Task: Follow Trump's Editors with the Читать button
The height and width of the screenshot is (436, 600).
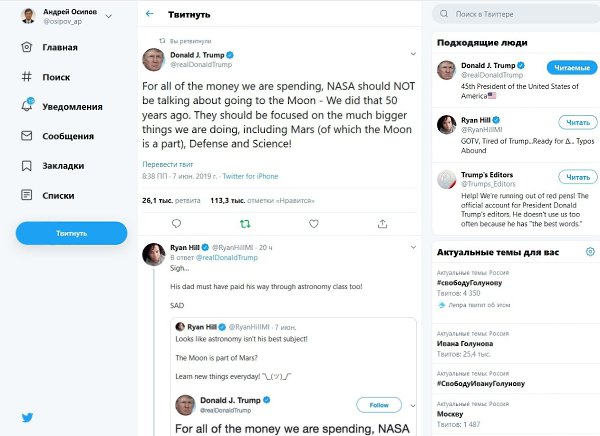Action: click(x=578, y=177)
